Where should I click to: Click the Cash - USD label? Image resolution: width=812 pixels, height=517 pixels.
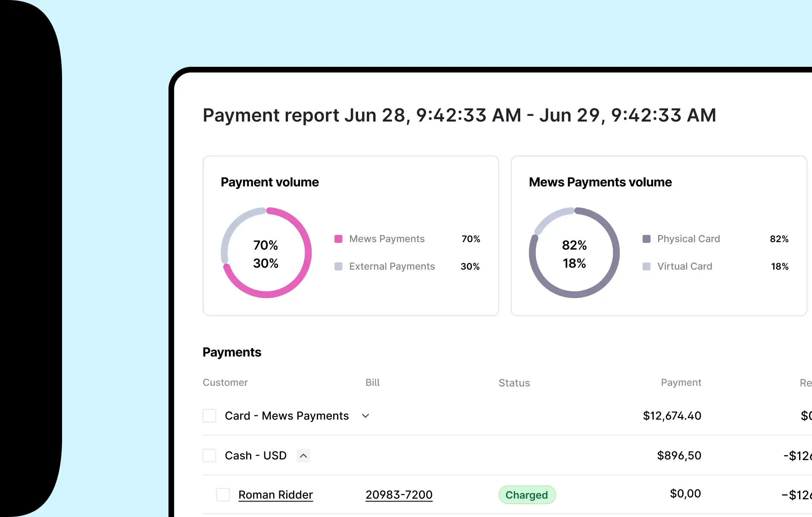coord(256,455)
